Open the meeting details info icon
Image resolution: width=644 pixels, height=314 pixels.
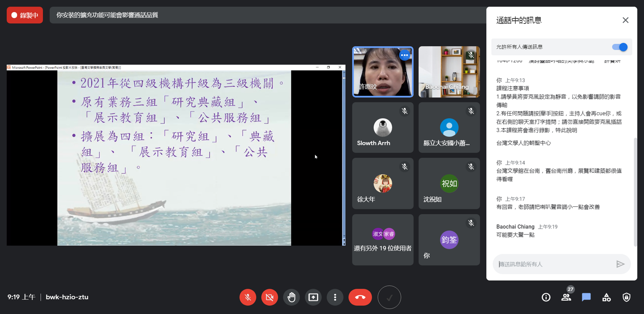tap(546, 297)
